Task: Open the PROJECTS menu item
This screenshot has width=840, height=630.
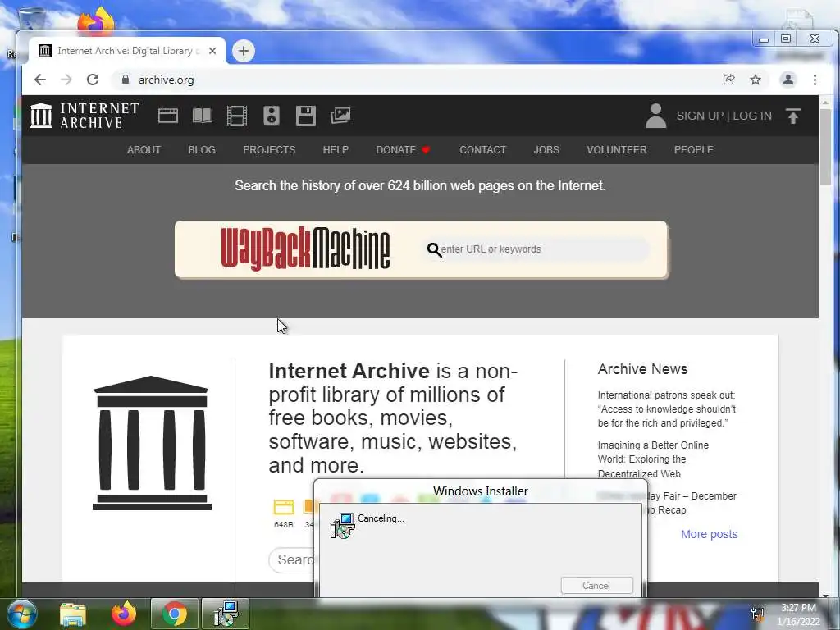Action: (x=269, y=150)
